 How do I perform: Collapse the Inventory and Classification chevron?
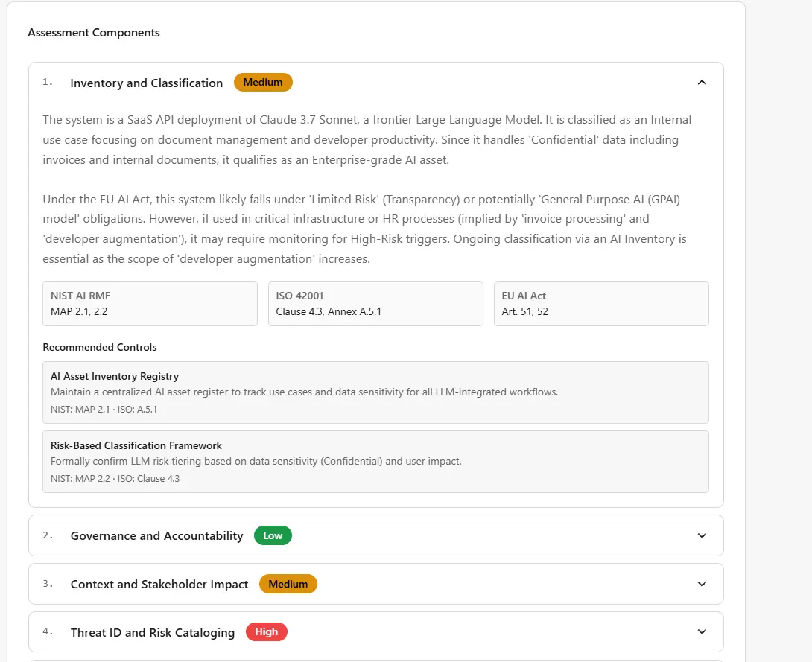tap(701, 83)
